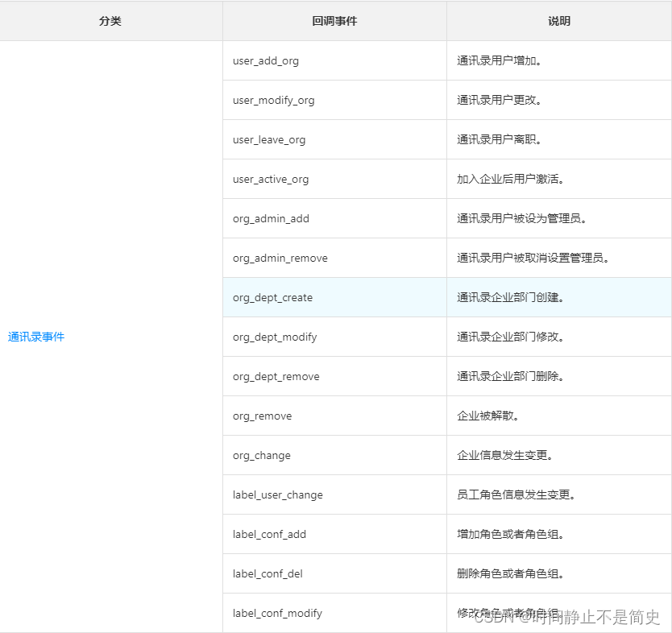Select the 分类 column header
This screenshot has height=633, width=672.
tap(110, 21)
